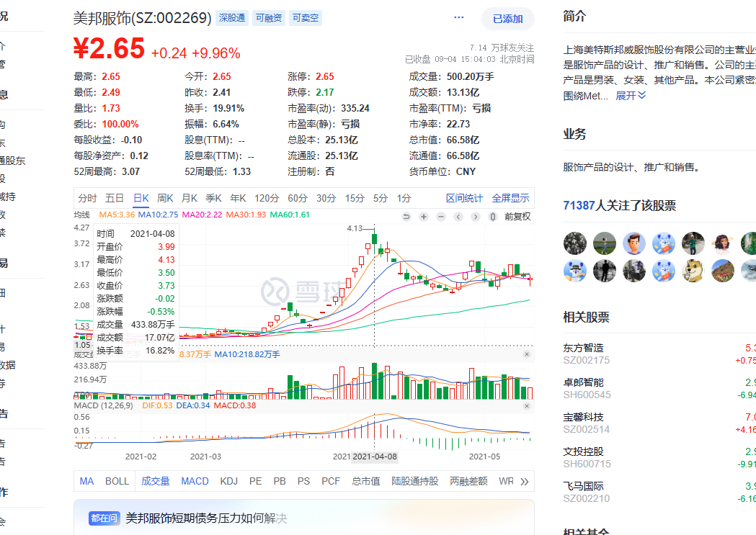
Task: Switch to 1分 interval tab
Action: [404, 199]
